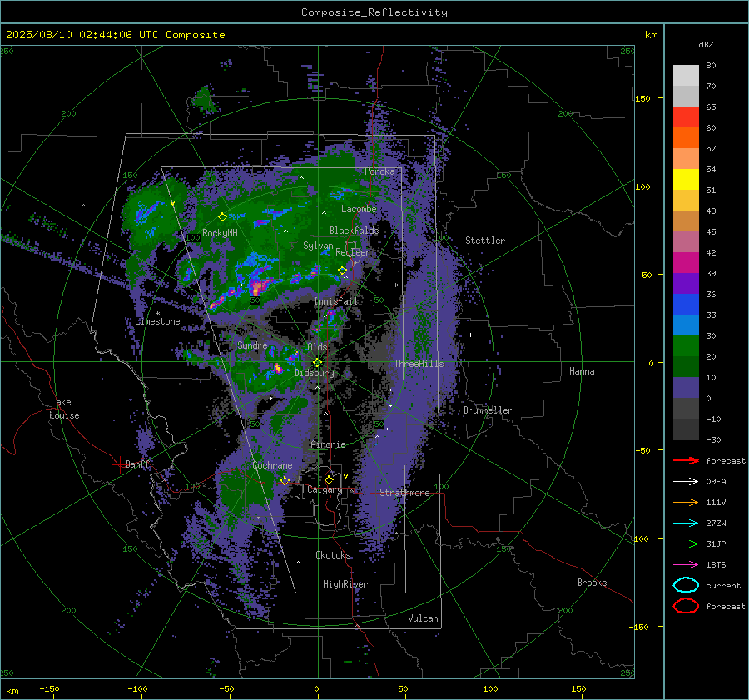Click the RockyMH label
This screenshot has height=700, width=749.
click(x=220, y=233)
